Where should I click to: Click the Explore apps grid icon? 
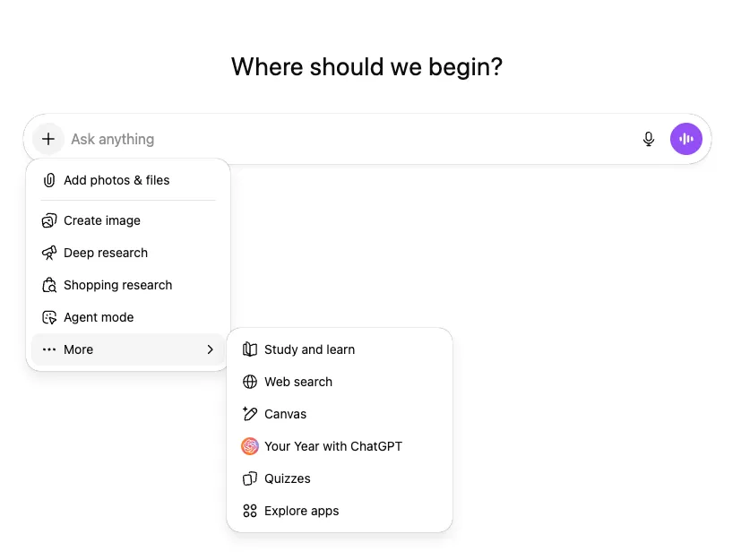tap(250, 511)
